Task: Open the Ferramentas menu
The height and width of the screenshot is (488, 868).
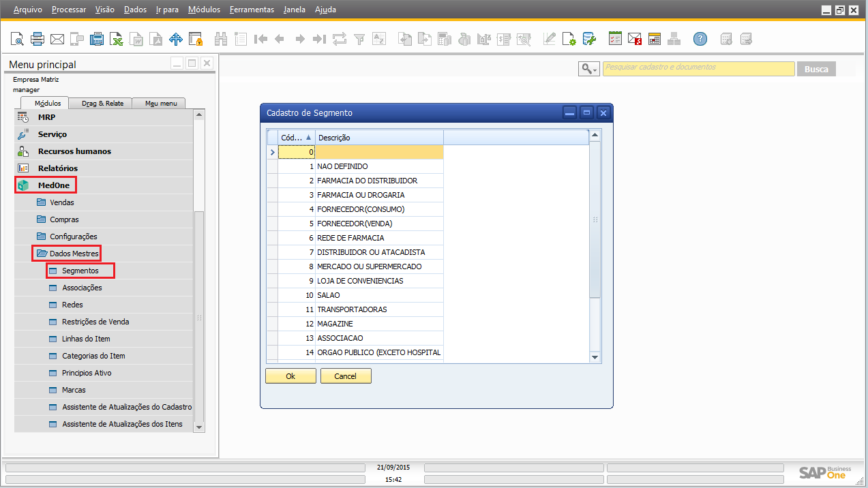Action: 252,10
